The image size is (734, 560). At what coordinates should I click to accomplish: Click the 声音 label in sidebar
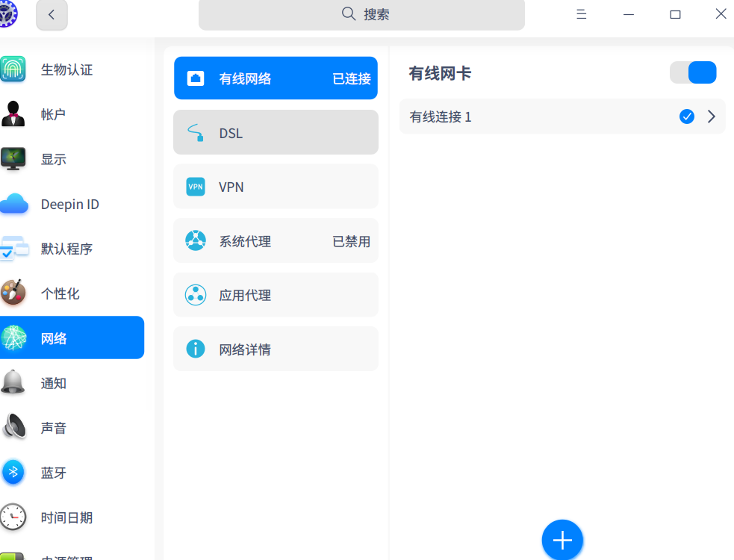53,428
